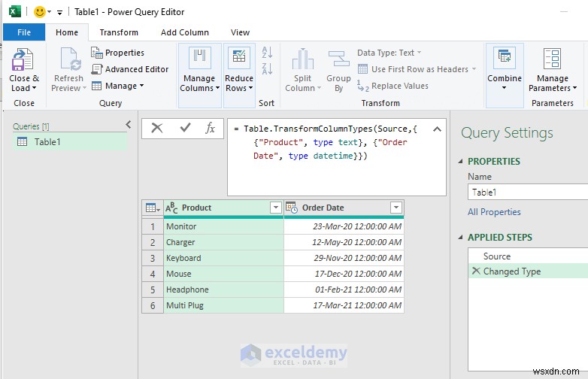The width and height of the screenshot is (588, 379).
Task: Select Table1 in the Queries list
Action: point(70,141)
